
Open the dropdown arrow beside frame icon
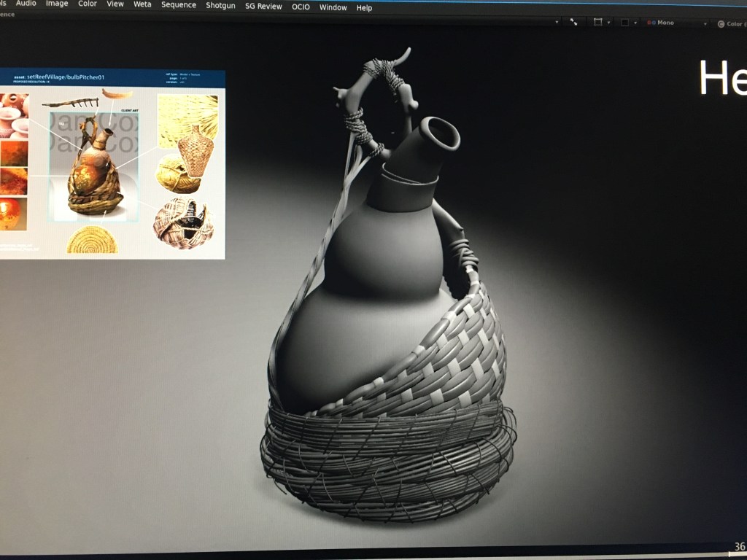point(610,23)
